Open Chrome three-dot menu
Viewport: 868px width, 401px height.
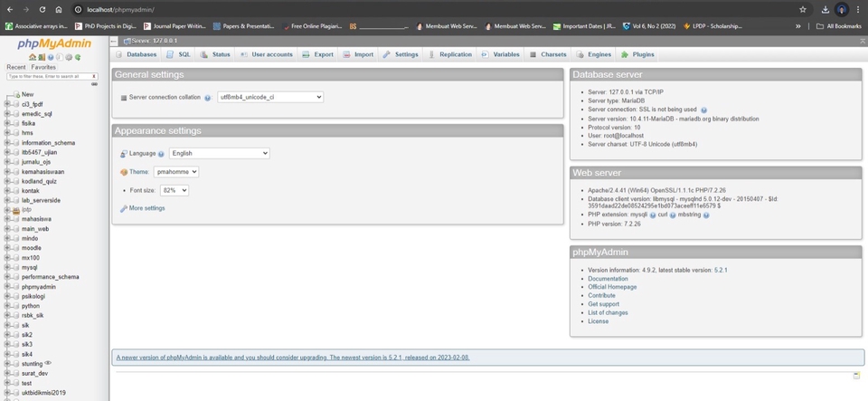(858, 9)
